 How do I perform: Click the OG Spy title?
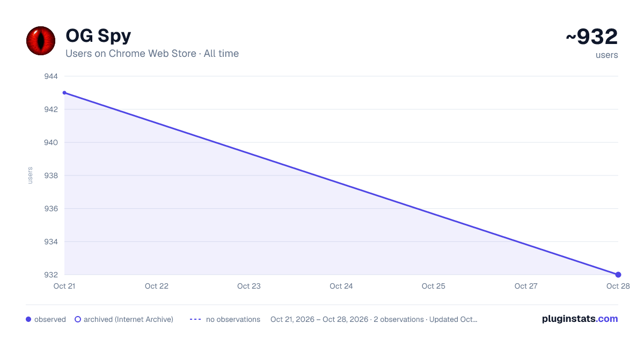98,36
